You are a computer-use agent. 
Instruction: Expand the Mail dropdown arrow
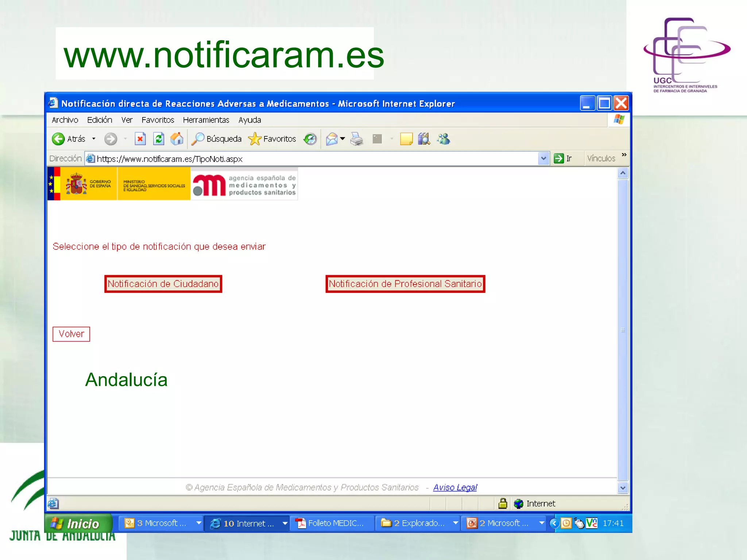pos(342,139)
